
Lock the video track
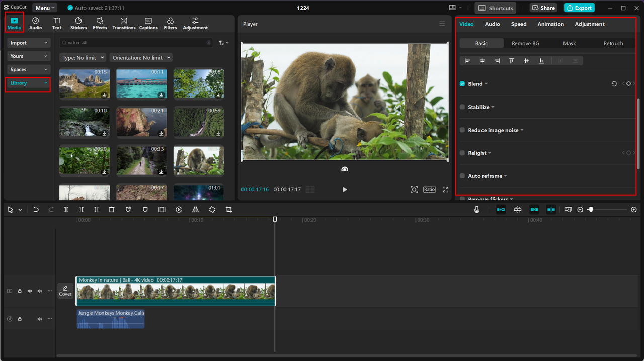point(20,291)
